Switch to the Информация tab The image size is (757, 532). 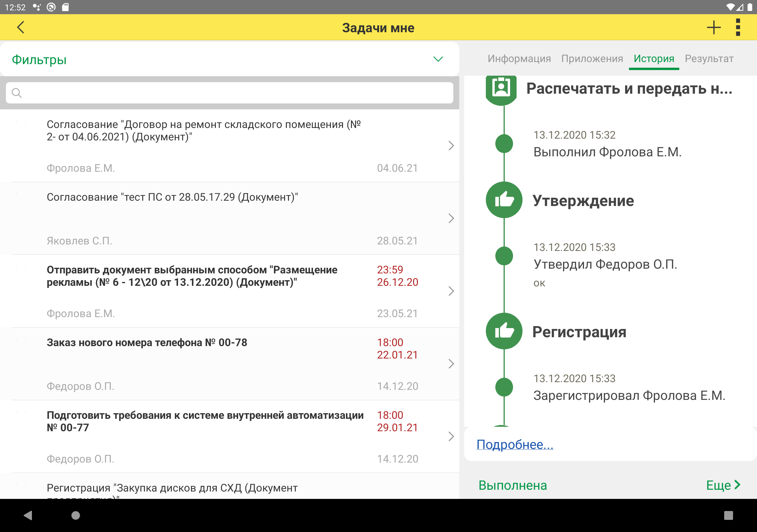(519, 59)
